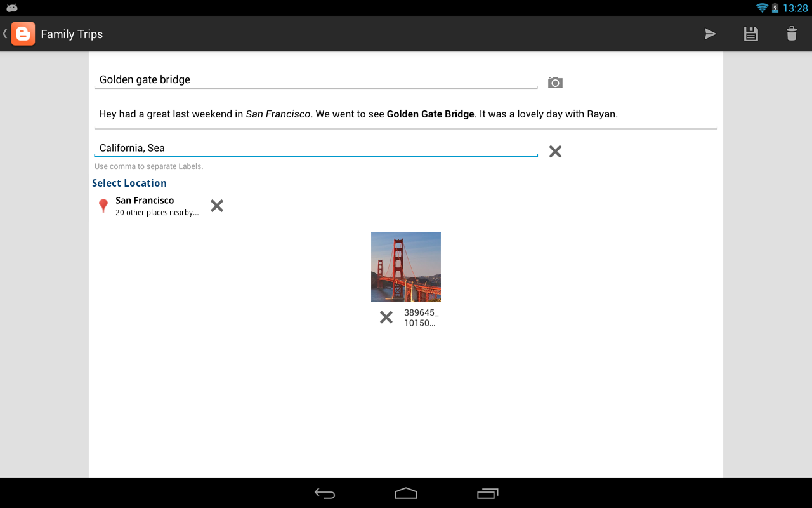The image size is (812, 508).
Task: Clear the labels field with its X button
Action: (x=555, y=151)
